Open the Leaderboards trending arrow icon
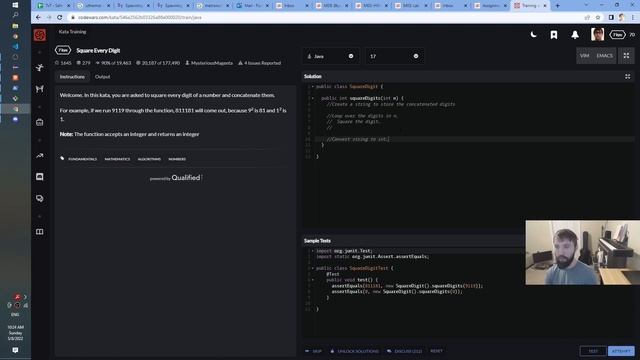The image size is (640, 360). [x=40, y=156]
